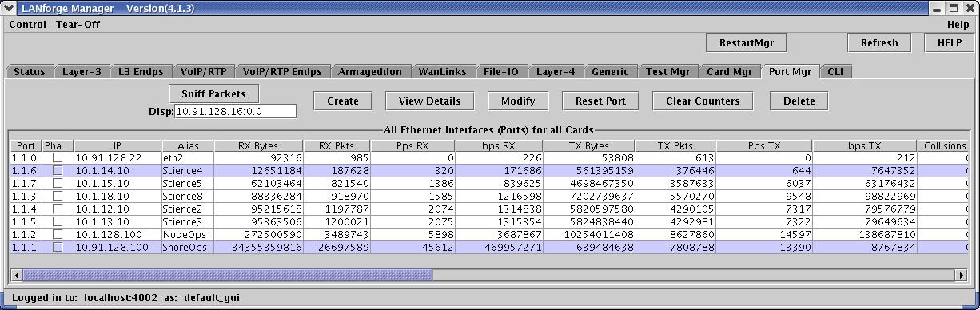Open the window menu icon in title bar
Image resolution: width=980 pixels, height=310 pixels.
(9, 8)
